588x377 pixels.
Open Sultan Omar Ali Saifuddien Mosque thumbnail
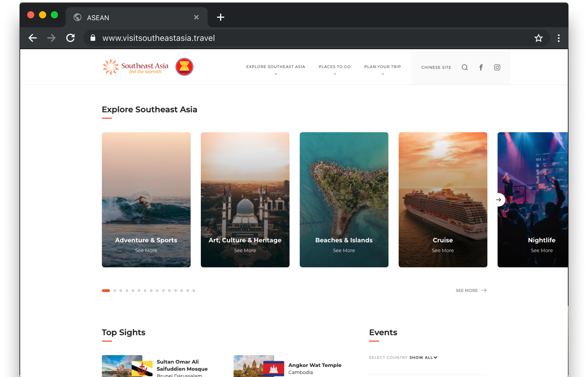(x=122, y=366)
